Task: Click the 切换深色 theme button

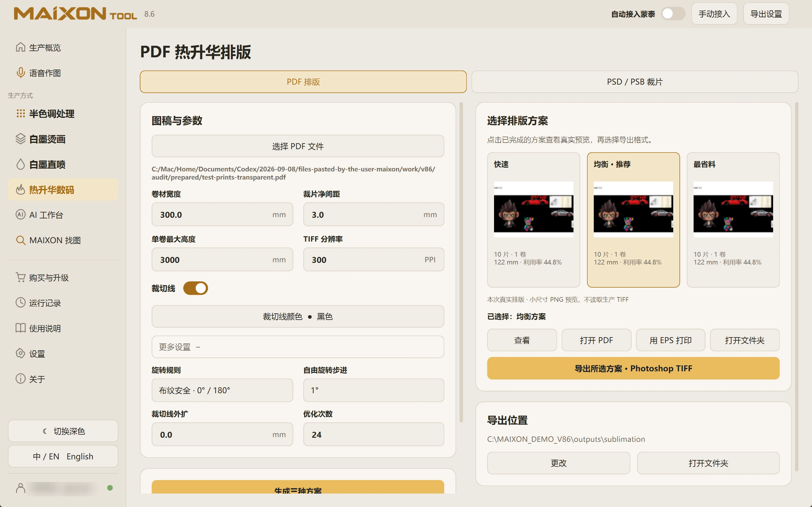Action: click(x=63, y=431)
